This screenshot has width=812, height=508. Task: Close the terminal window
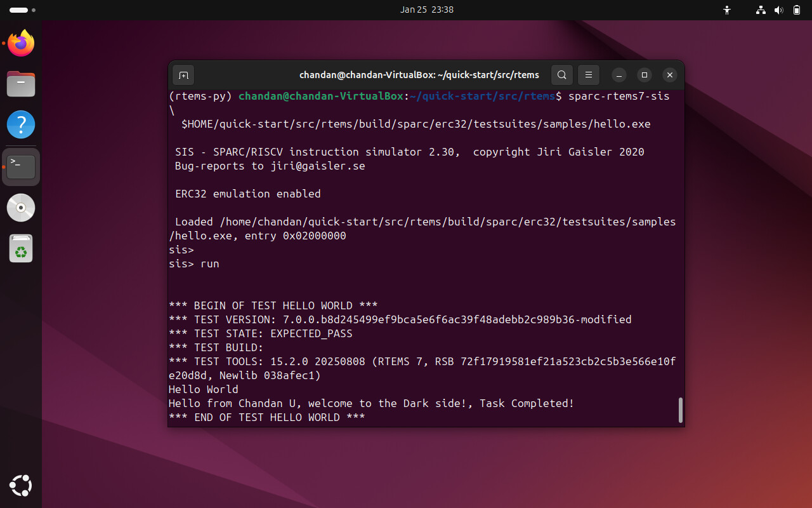pyautogui.click(x=669, y=75)
